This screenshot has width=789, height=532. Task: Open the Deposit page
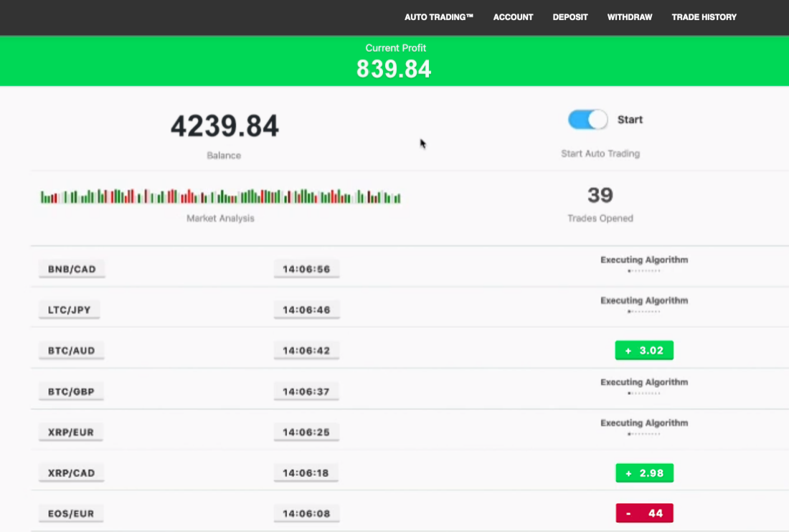570,17
